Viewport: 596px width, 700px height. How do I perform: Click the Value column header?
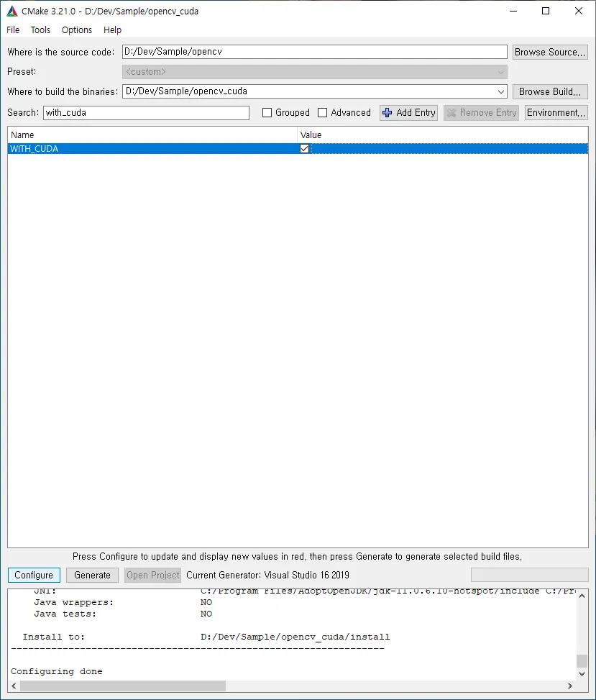click(x=443, y=135)
